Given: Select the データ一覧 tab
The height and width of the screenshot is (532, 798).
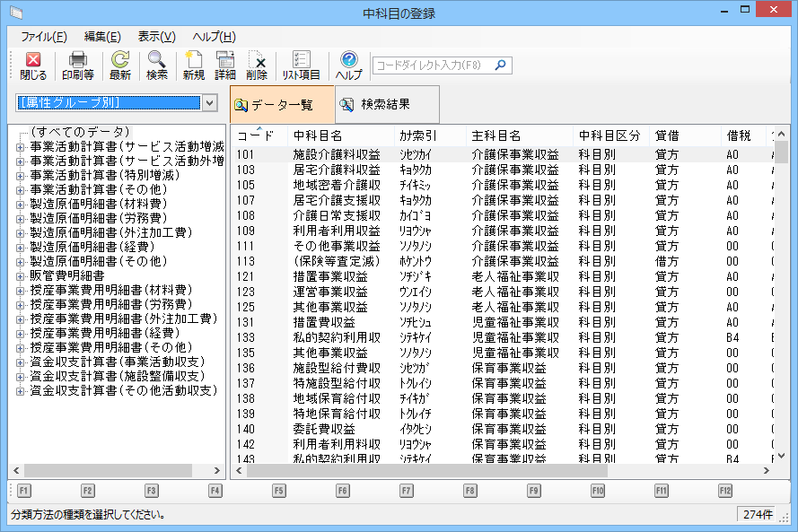Looking at the screenshot, I should tap(282, 105).
